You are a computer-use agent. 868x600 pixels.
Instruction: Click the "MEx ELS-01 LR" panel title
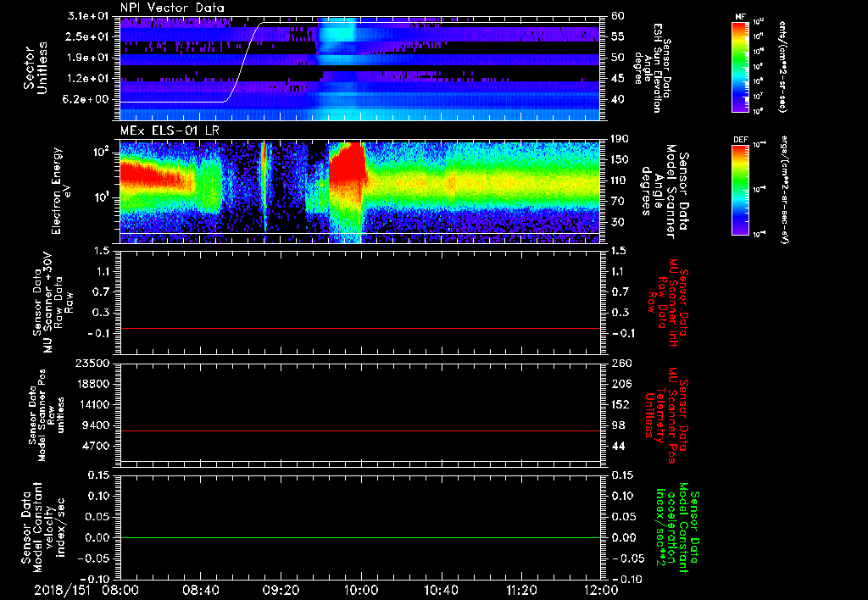[170, 131]
